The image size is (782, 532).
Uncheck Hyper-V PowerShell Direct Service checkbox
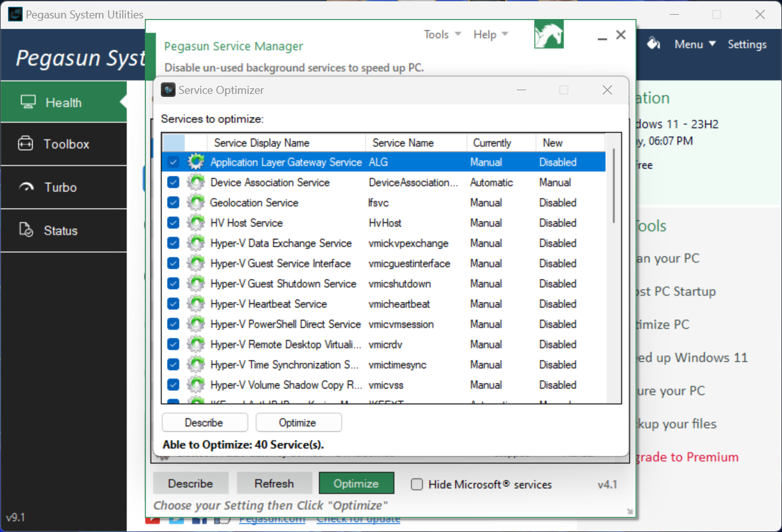173,324
